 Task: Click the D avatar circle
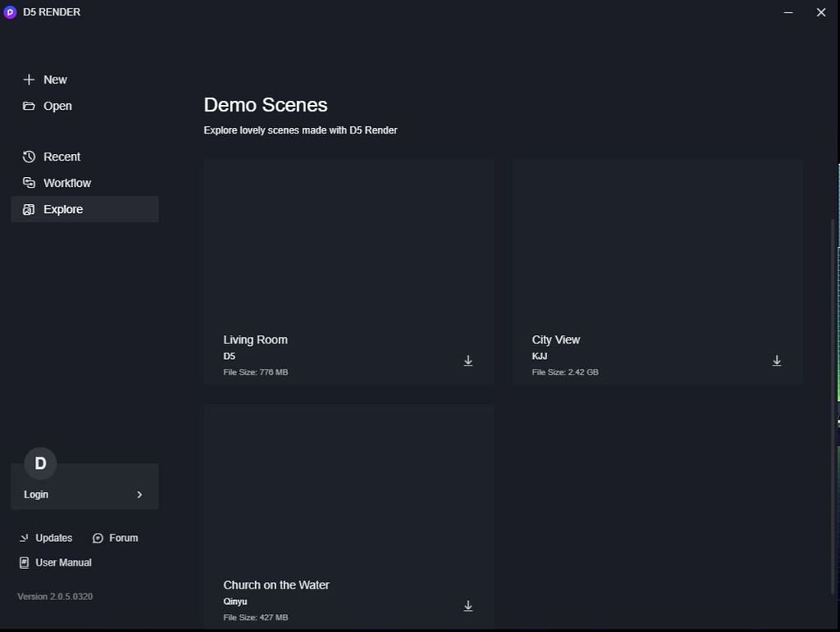pyautogui.click(x=39, y=463)
